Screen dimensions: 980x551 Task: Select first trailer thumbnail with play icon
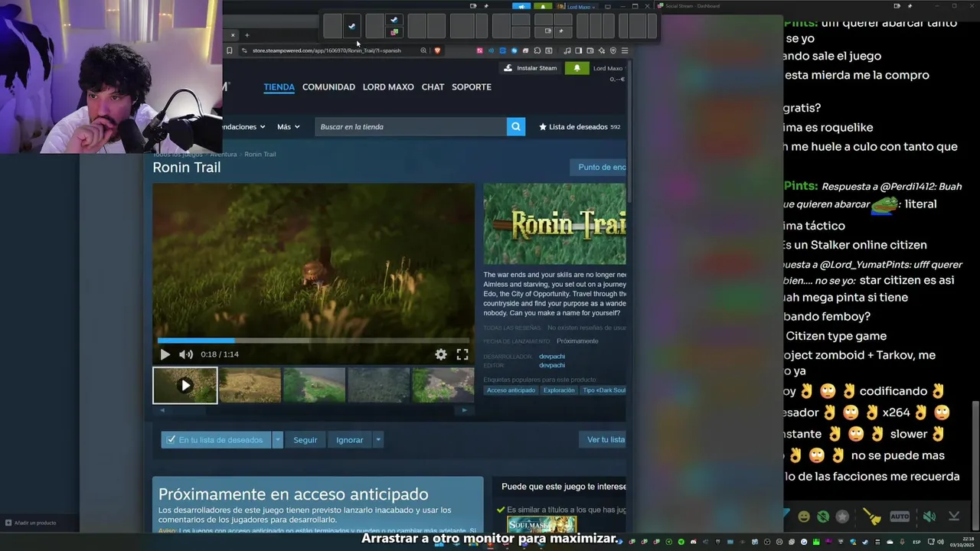coord(185,385)
